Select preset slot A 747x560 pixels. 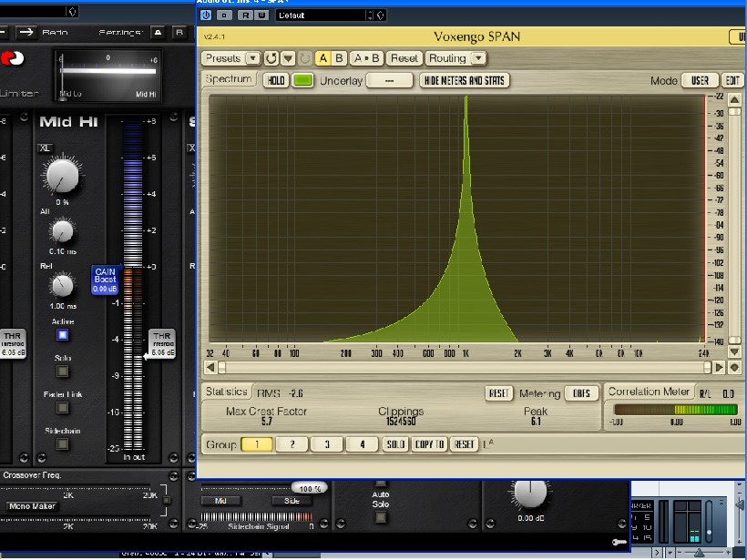[x=323, y=58]
